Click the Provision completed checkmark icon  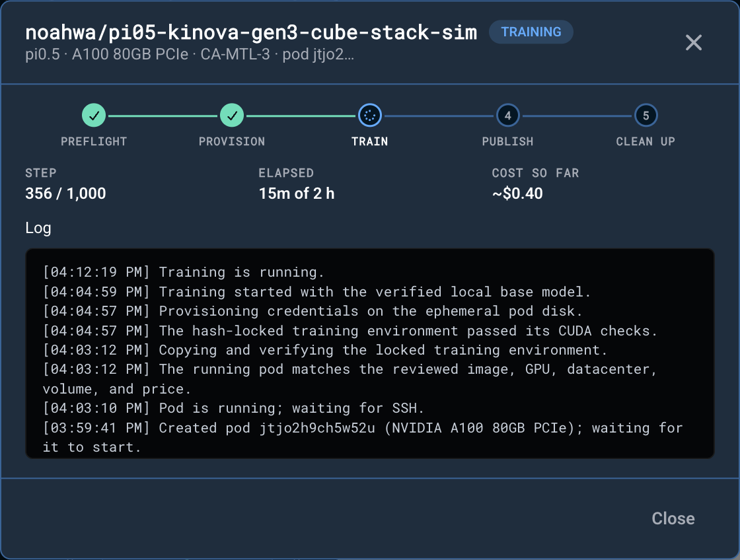pyautogui.click(x=232, y=115)
